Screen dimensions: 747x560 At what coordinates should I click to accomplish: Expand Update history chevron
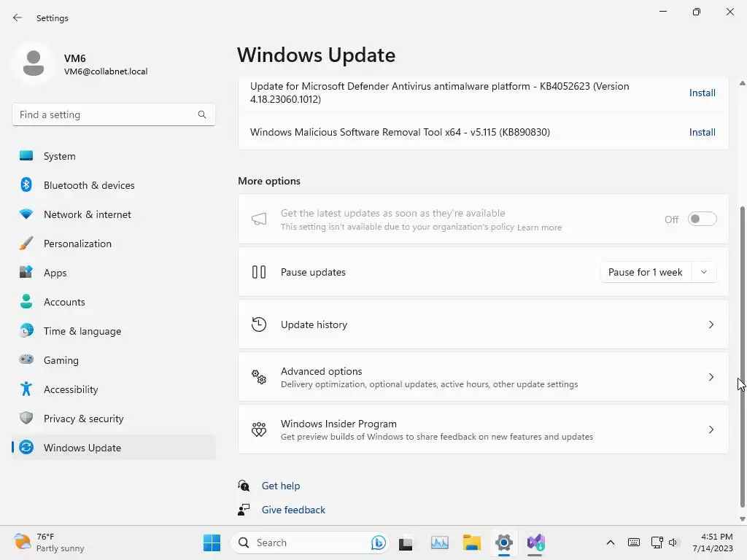click(x=711, y=324)
